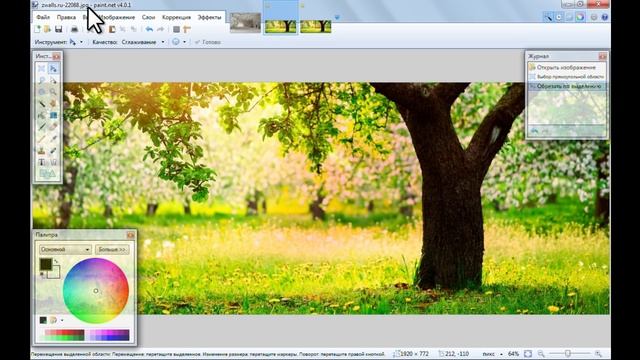Toggle the Layers window button
Viewport: 640px width, 360px height.
[569, 17]
